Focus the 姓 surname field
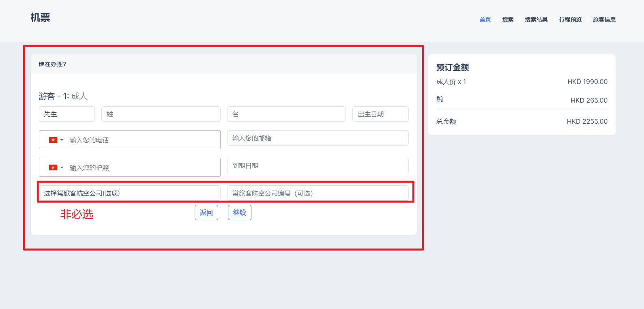Image resolution: width=644 pixels, height=309 pixels. [x=161, y=114]
